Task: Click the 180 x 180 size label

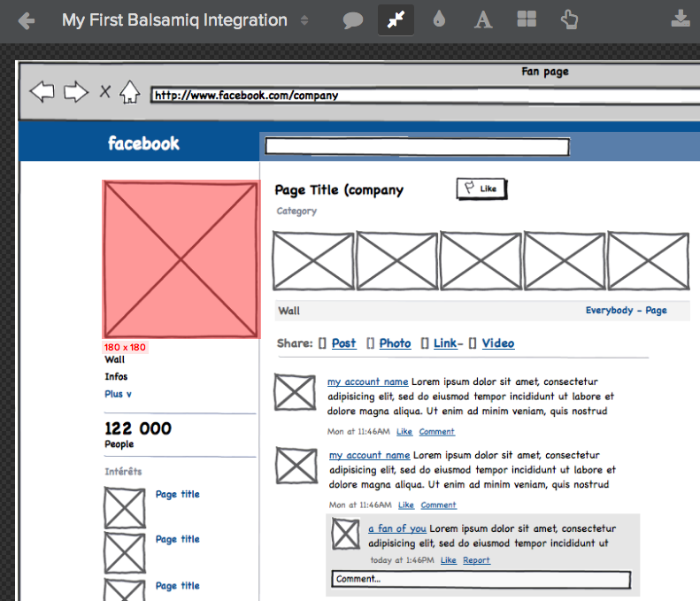Action: (125, 347)
